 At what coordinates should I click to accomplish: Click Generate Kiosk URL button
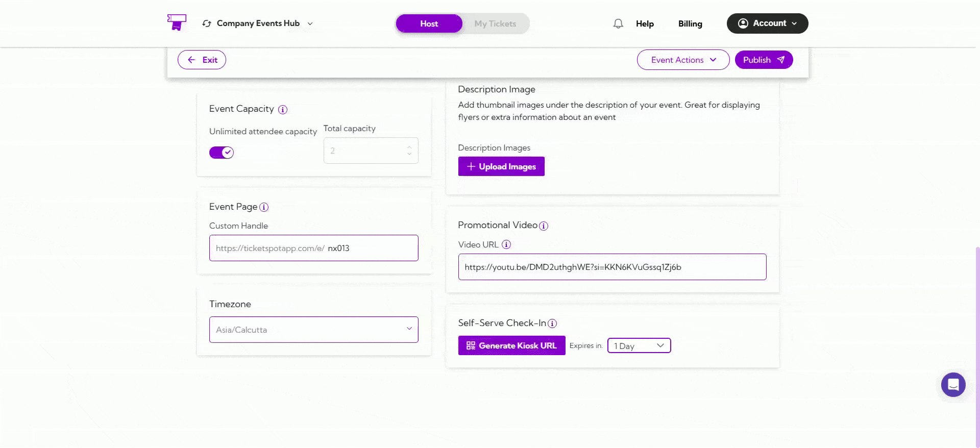point(511,345)
